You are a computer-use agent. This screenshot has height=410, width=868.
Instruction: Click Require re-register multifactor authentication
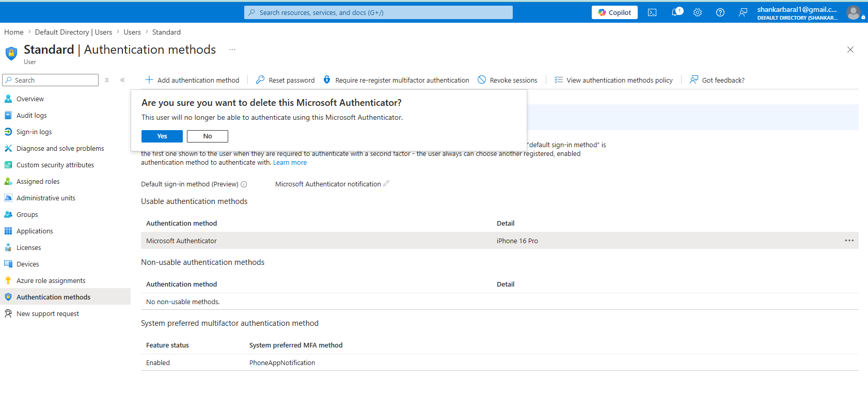[x=396, y=80]
